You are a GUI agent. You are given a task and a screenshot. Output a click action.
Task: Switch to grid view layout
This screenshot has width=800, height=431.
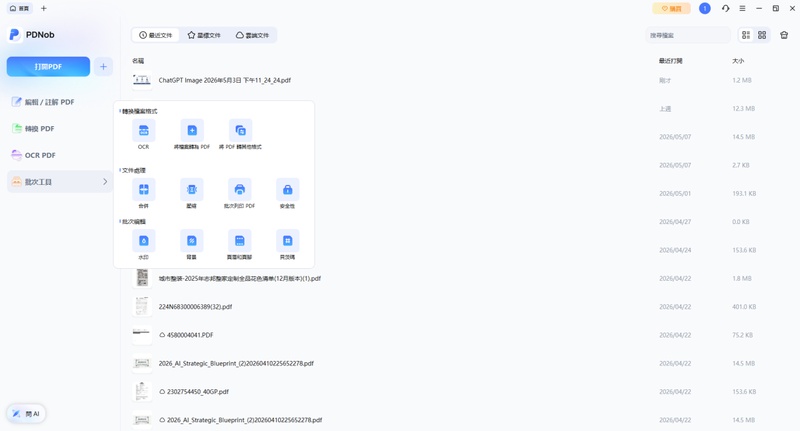coord(762,35)
